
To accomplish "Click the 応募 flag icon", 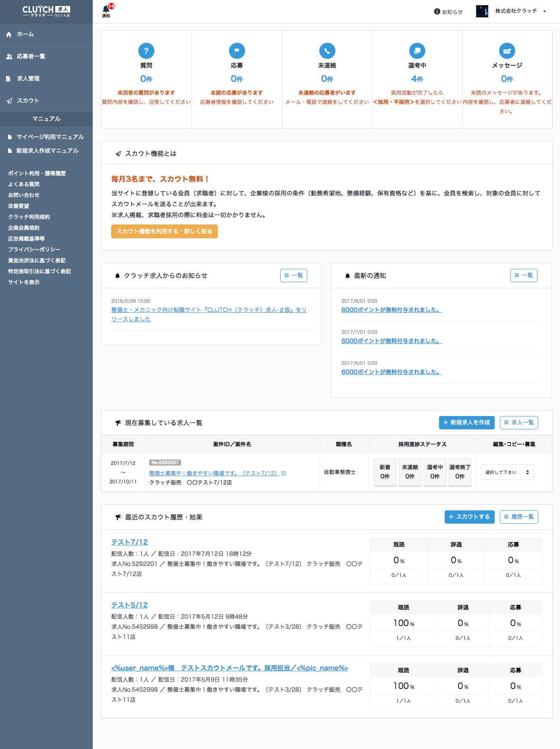I will [237, 51].
